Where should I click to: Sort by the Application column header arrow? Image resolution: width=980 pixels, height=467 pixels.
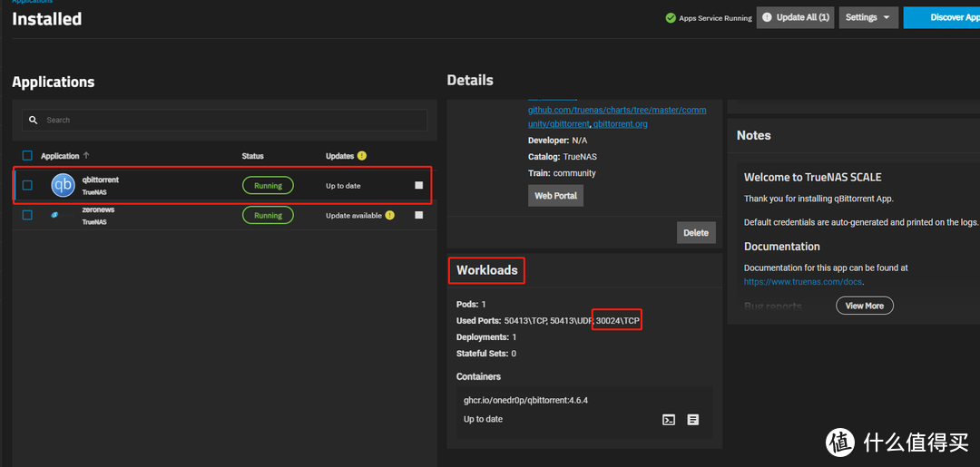tap(86, 156)
